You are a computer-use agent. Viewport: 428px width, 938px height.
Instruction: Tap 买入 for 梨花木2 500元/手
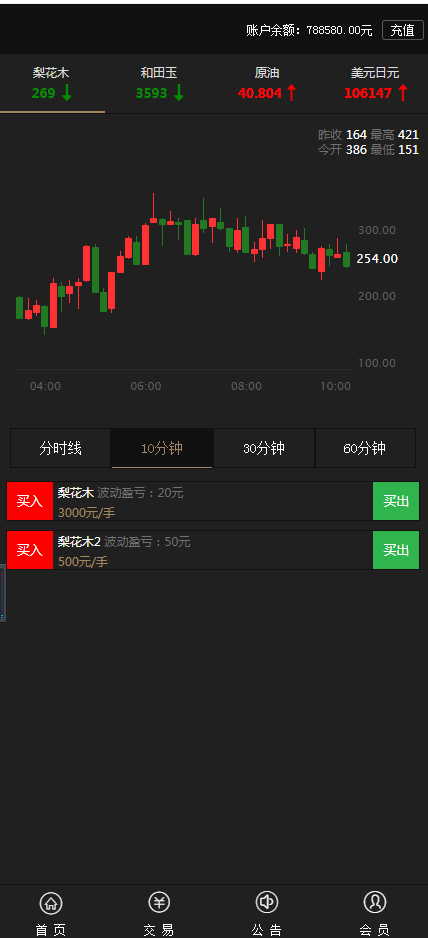30,550
